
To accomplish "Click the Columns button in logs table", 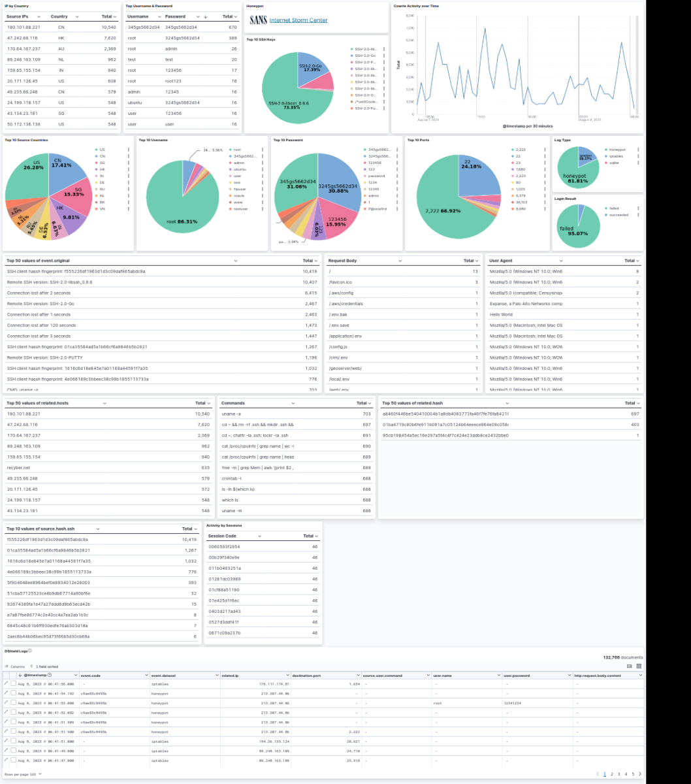I will click(x=15, y=666).
